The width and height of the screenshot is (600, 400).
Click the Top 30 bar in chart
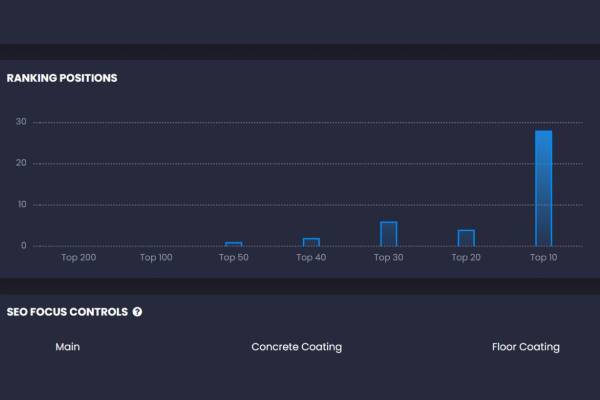pyautogui.click(x=388, y=234)
